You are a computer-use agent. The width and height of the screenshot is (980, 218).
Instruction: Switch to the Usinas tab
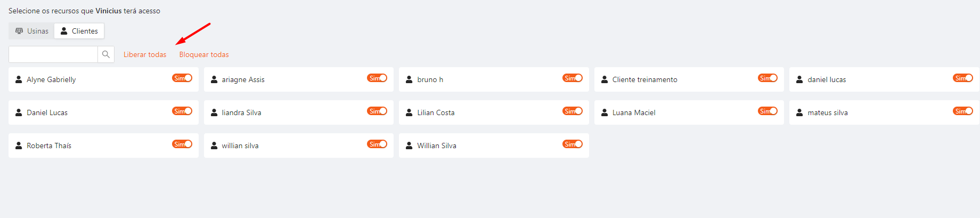[x=32, y=31]
